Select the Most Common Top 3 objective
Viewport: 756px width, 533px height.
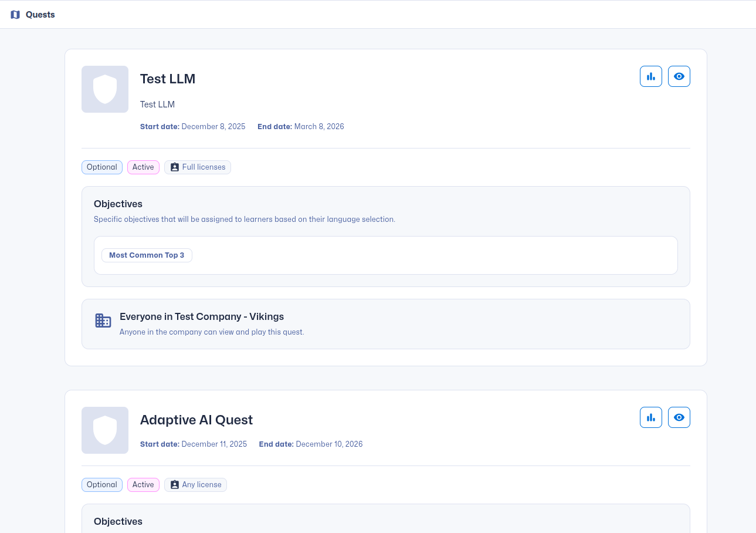147,255
